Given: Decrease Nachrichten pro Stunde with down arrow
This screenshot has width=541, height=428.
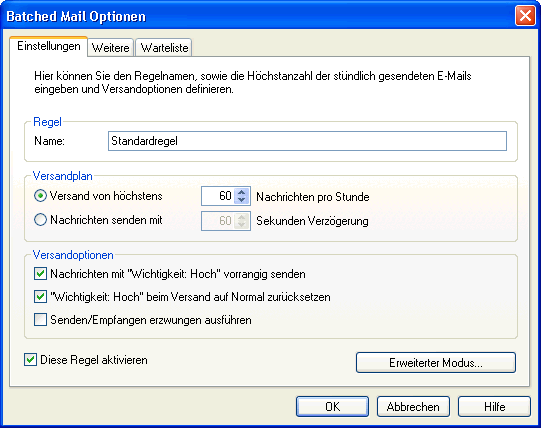Looking at the screenshot, I should (x=242, y=200).
